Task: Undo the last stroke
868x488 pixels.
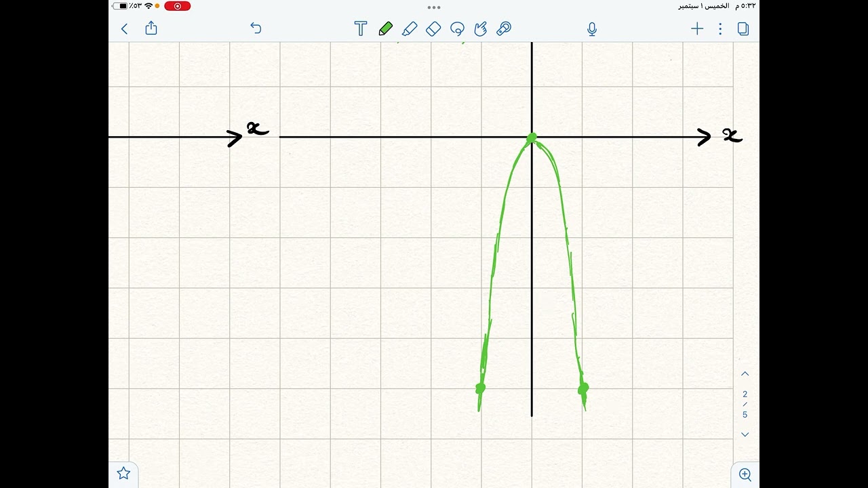Action: (256, 28)
